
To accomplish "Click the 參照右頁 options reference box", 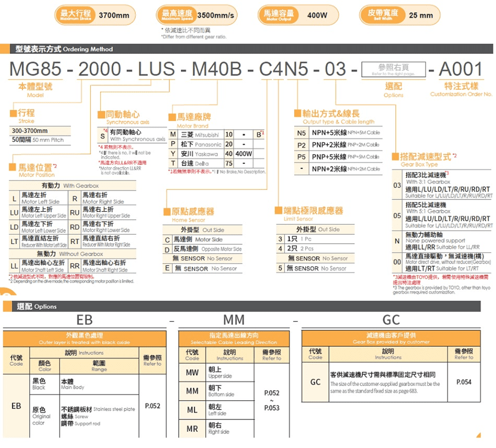I will [394, 70].
